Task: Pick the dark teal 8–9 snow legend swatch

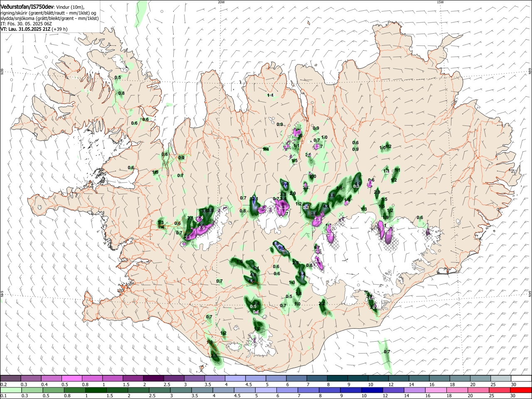Action: pos(337,378)
